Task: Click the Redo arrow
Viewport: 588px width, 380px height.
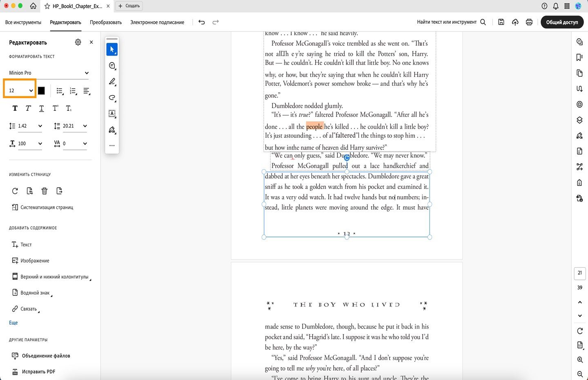Action: [x=216, y=22]
